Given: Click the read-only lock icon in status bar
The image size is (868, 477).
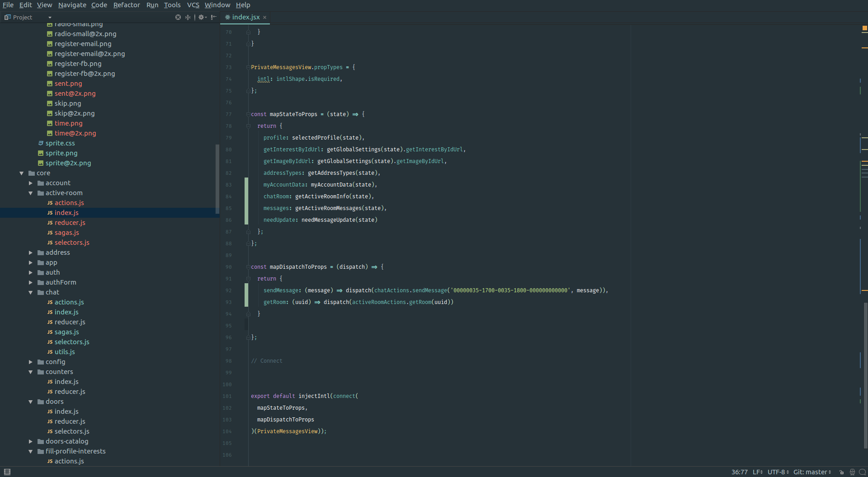Looking at the screenshot, I should click(x=841, y=472).
